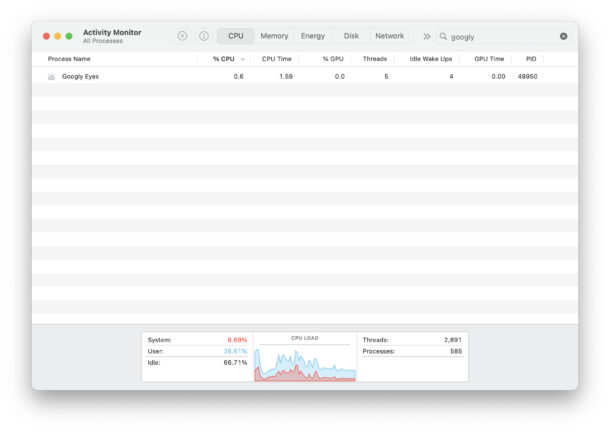The image size is (610, 432).
Task: Click the Googly Eyes app icon
Action: (x=51, y=76)
